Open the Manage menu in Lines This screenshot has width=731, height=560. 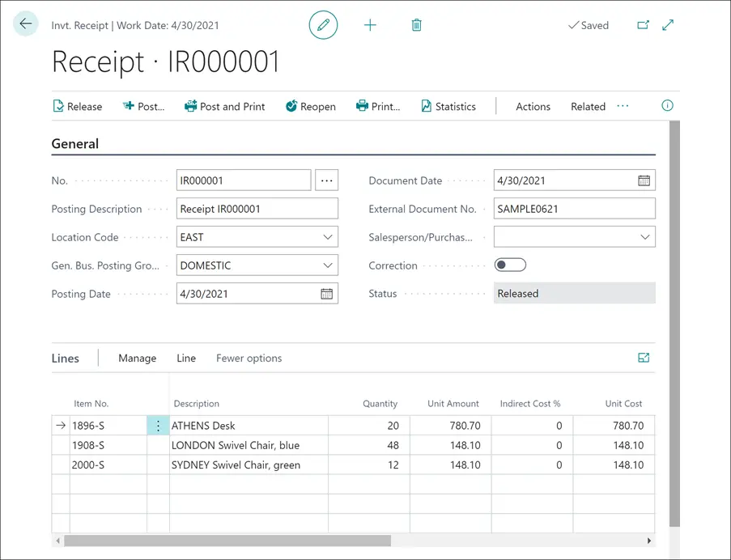137,358
